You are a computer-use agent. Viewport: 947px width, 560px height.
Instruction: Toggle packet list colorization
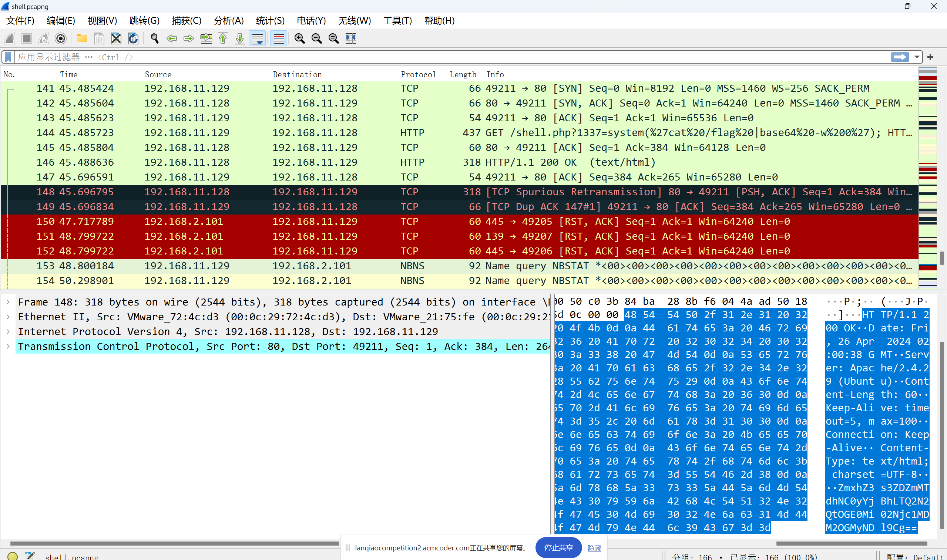click(x=279, y=38)
